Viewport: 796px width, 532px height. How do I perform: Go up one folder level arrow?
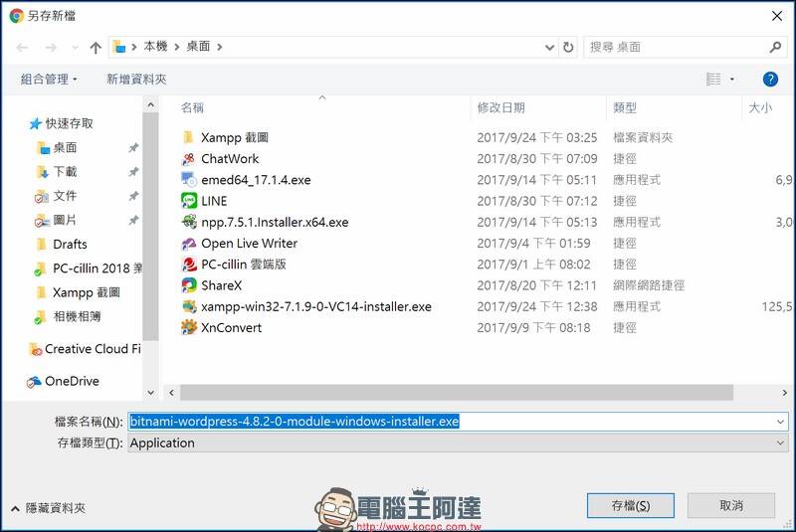pyautogui.click(x=96, y=48)
